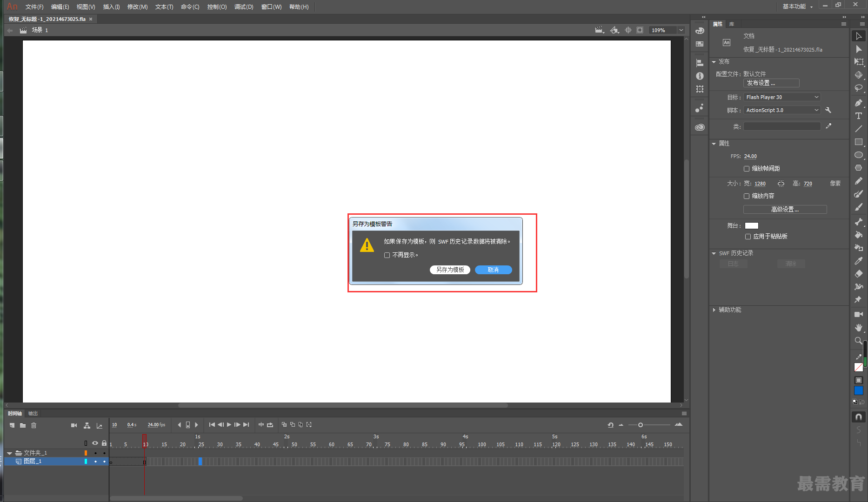Open the stage zoom 109% dropdown
The width and height of the screenshot is (868, 502).
pos(681,30)
